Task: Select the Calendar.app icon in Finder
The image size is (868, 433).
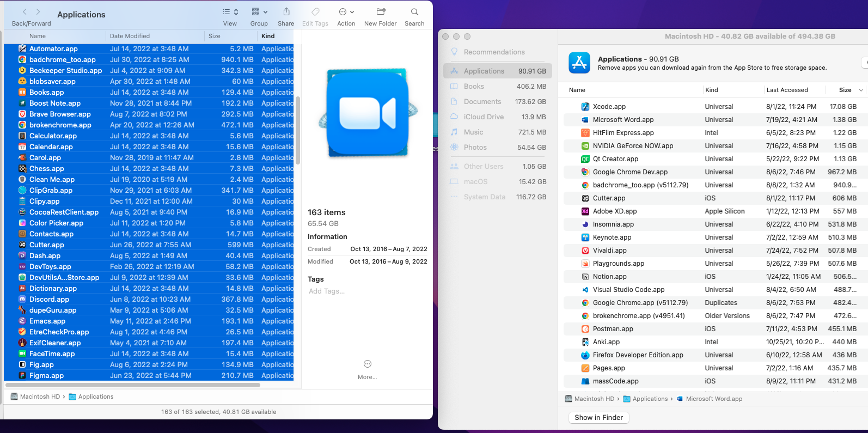Action: 22,147
